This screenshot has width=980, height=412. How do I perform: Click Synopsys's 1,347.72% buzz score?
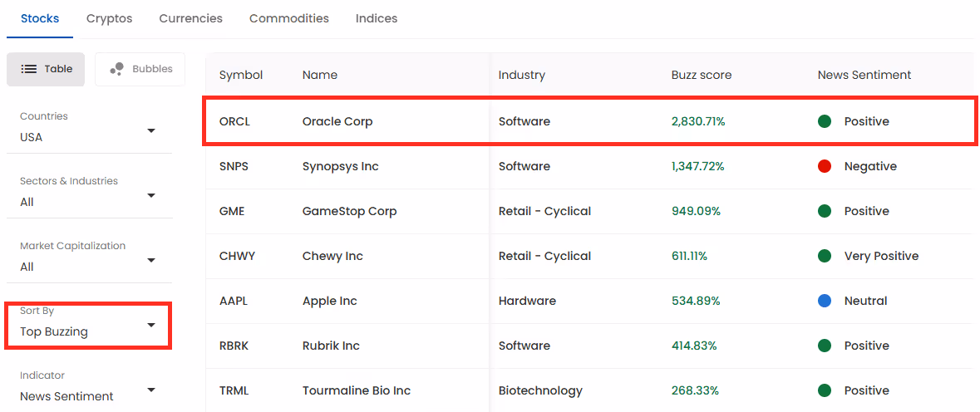(697, 167)
